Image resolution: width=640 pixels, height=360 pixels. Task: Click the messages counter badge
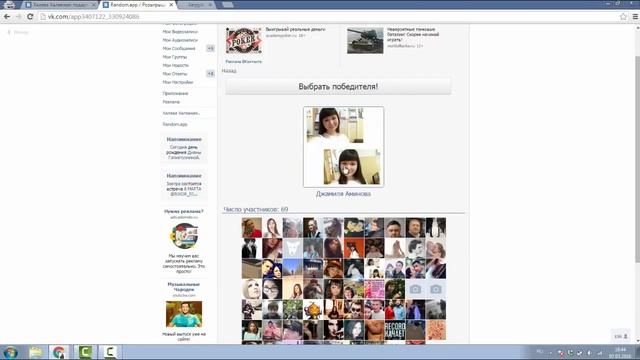pos(210,49)
